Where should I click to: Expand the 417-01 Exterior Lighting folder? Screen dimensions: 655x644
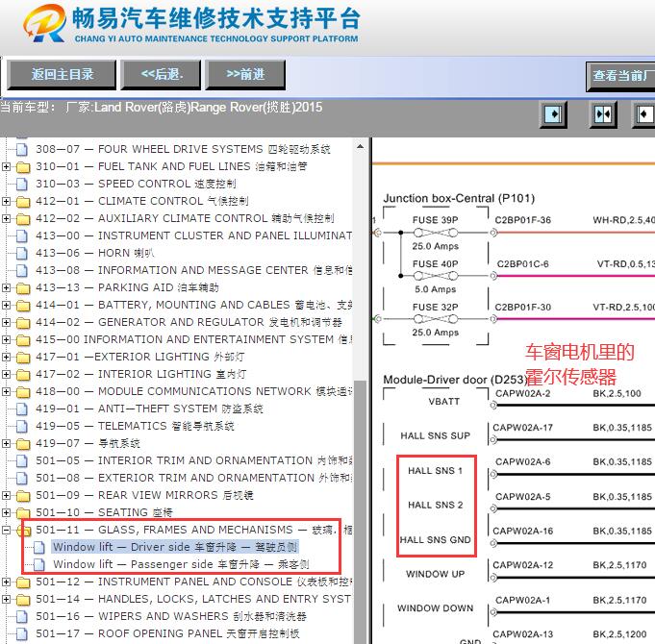click(6, 357)
